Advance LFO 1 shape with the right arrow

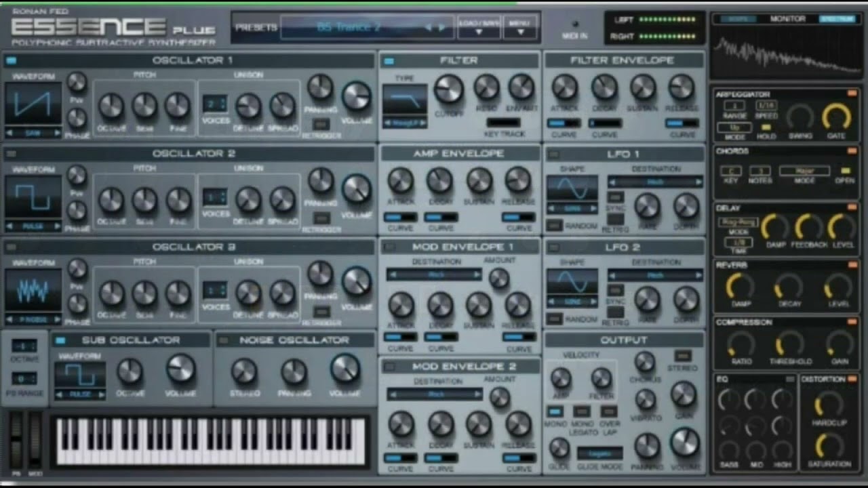coord(593,208)
